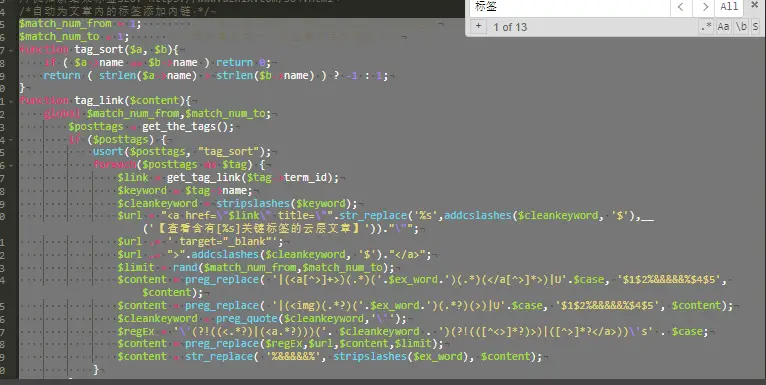Close the search box
This screenshot has width=766, height=385.
[x=755, y=5]
